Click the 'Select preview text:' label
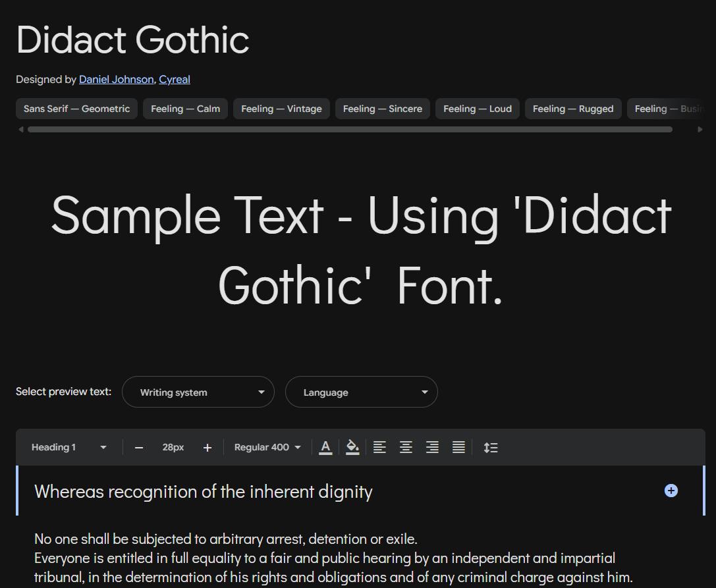 pos(63,392)
